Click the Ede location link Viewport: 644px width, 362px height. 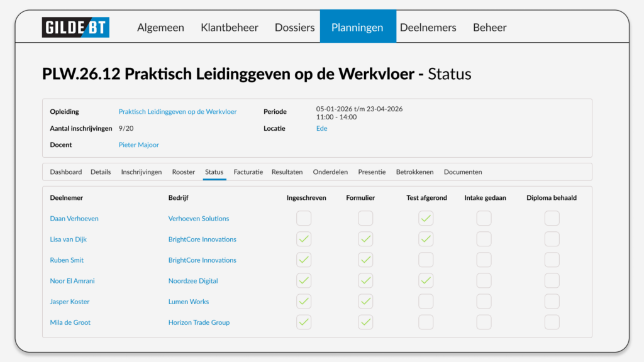(321, 128)
